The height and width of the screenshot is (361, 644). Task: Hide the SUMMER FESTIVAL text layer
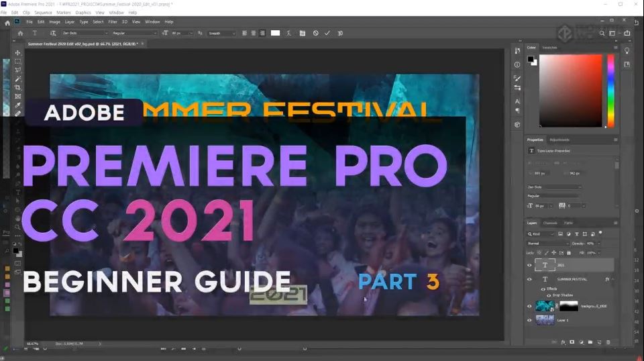tap(529, 279)
